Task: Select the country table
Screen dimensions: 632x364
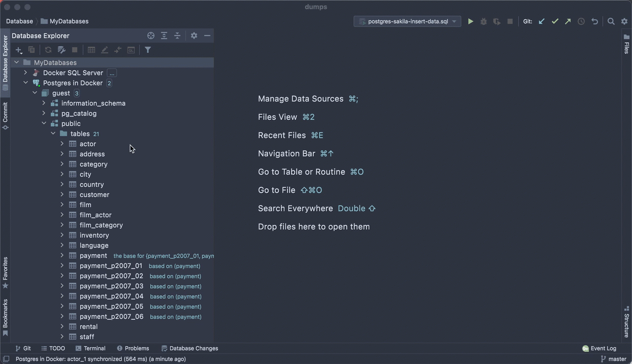Action: point(91,184)
